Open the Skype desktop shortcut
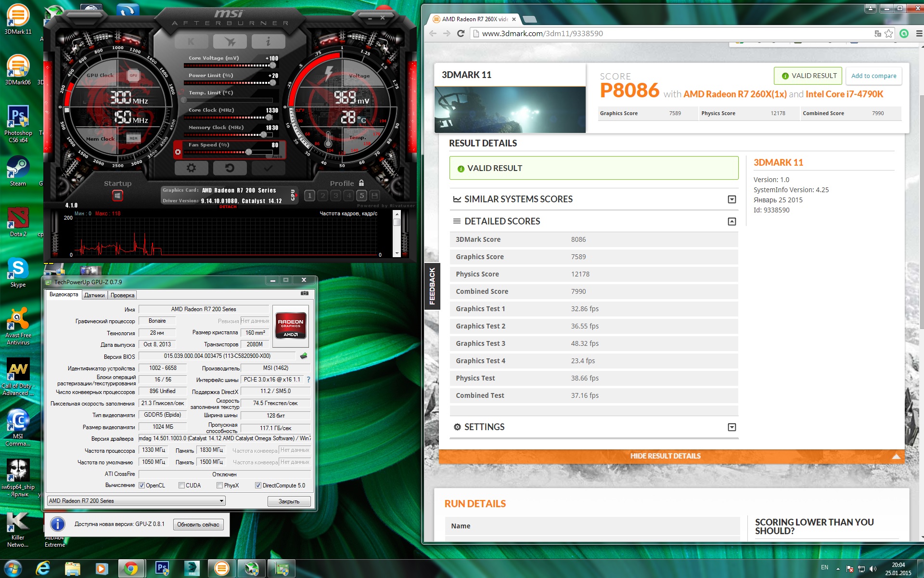The width and height of the screenshot is (924, 578). (18, 272)
